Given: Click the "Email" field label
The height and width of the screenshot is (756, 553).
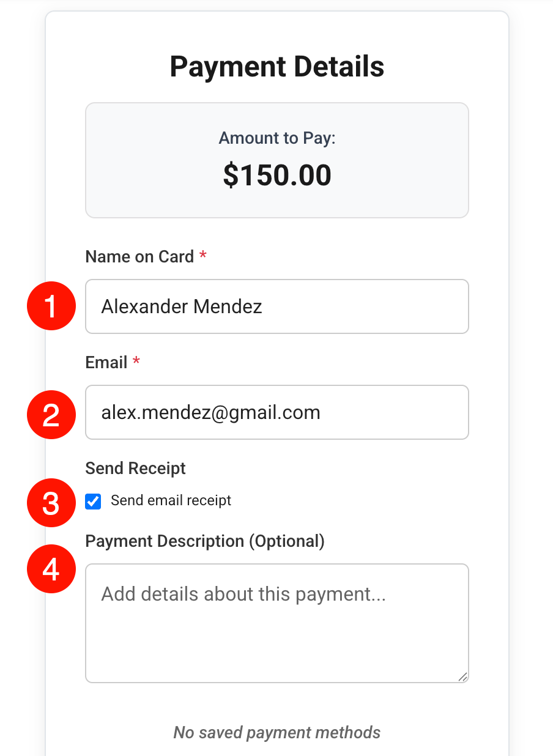Looking at the screenshot, I should pyautogui.click(x=106, y=363).
